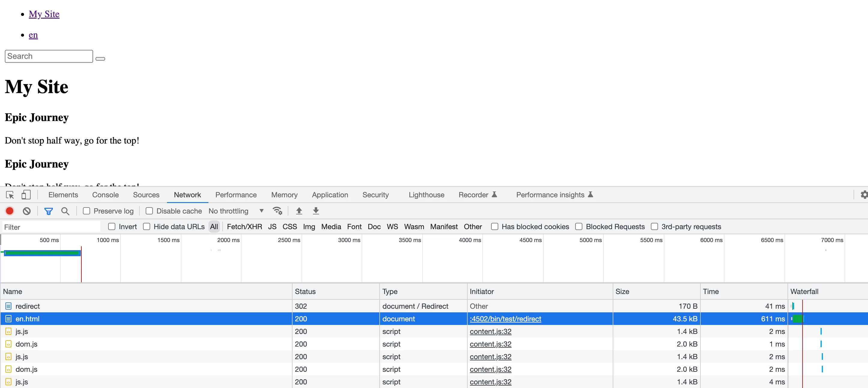Viewport: 868px width, 388px height.
Task: Switch to the Performance tab
Action: (x=236, y=195)
